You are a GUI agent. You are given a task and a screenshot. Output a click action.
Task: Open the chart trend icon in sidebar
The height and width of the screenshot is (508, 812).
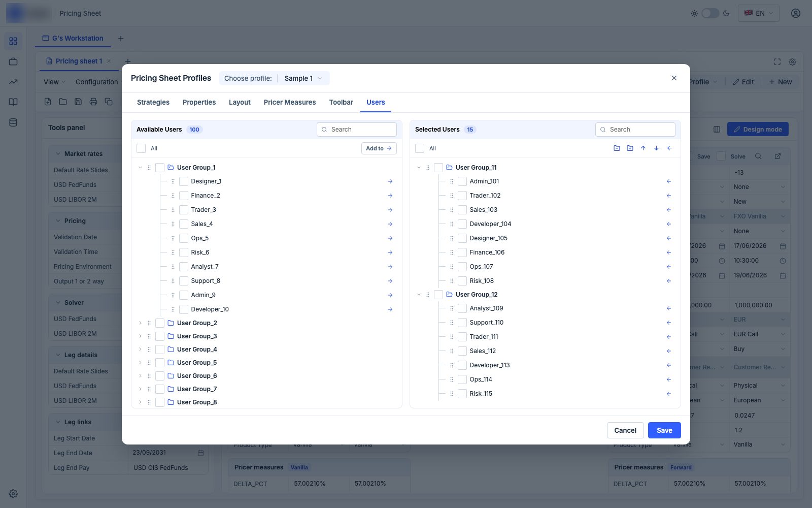13,82
